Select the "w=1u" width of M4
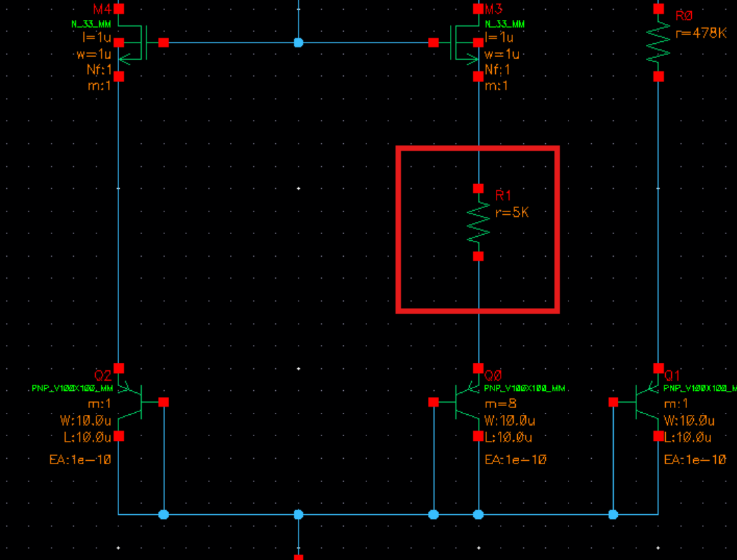737x560 pixels. (94, 54)
